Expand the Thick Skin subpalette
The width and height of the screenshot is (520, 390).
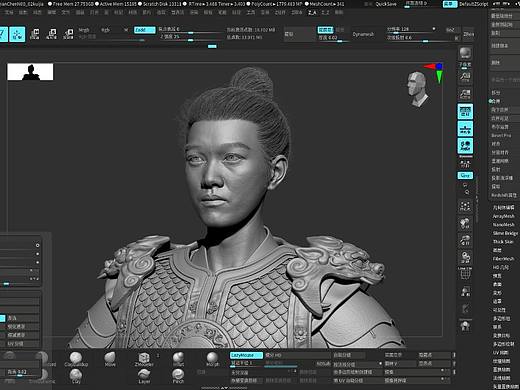503,242
